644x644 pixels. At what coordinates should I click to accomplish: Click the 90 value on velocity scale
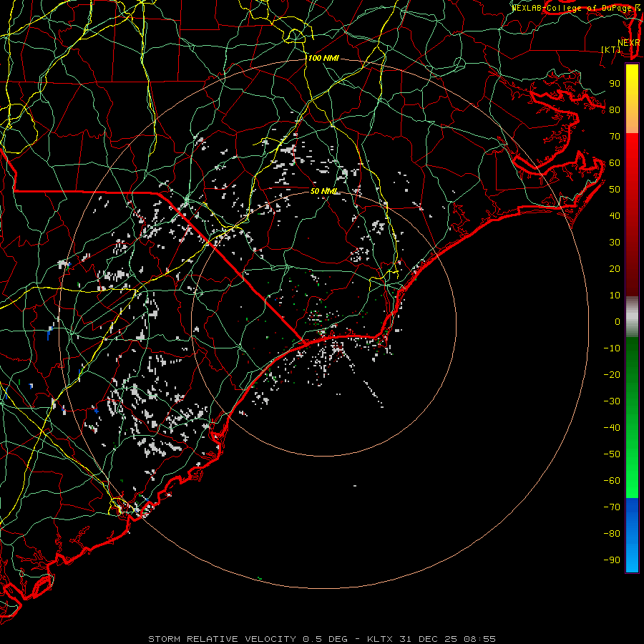click(615, 84)
